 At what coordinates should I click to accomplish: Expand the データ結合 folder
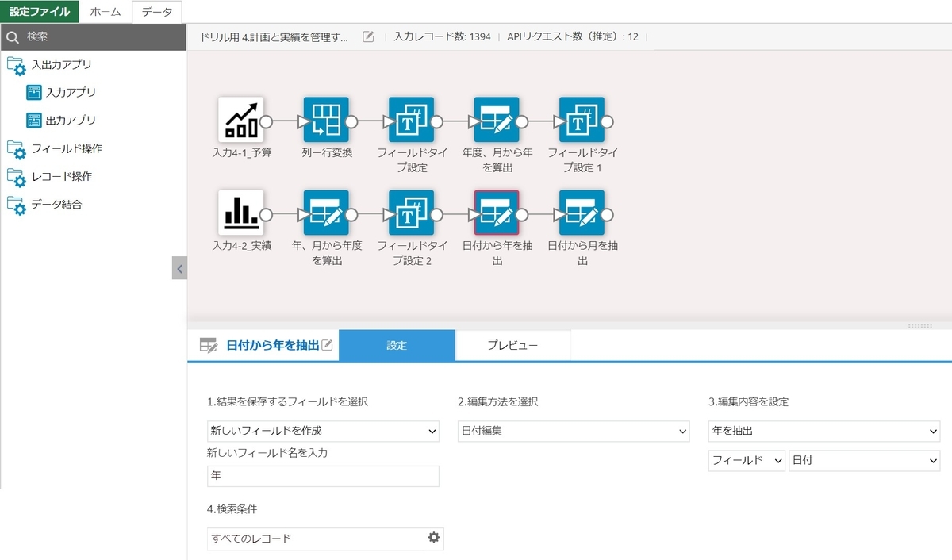[x=17, y=205]
